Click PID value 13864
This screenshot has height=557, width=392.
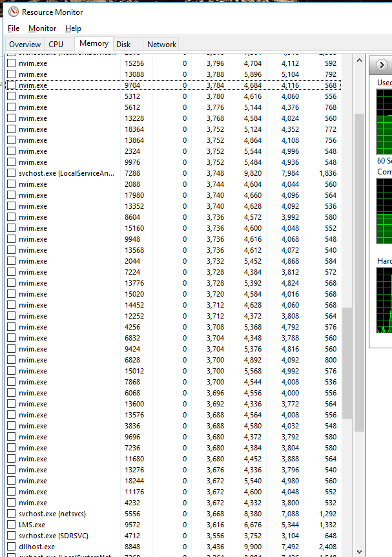tap(134, 140)
